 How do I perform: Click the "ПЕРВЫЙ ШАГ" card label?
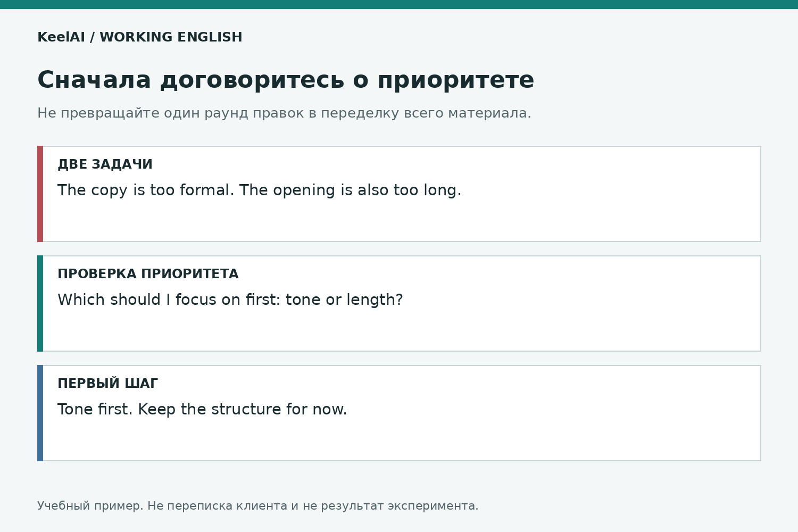(x=107, y=384)
